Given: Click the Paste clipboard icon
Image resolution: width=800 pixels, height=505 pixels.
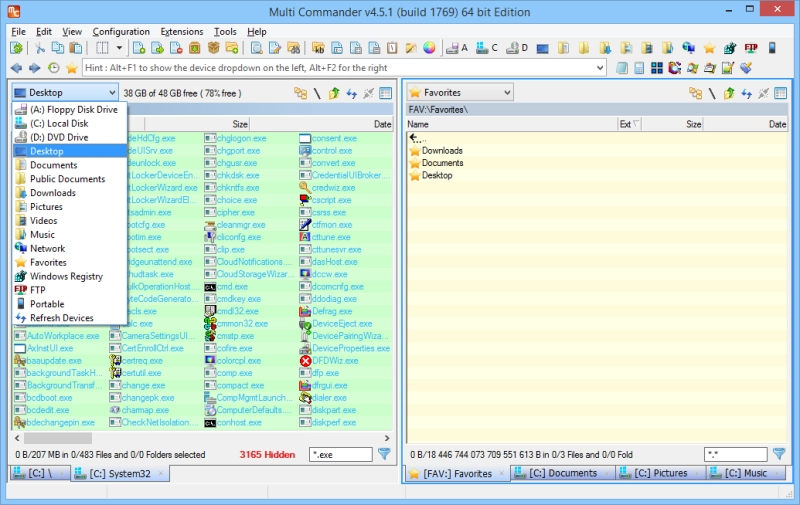Looking at the screenshot, I should (76, 48).
